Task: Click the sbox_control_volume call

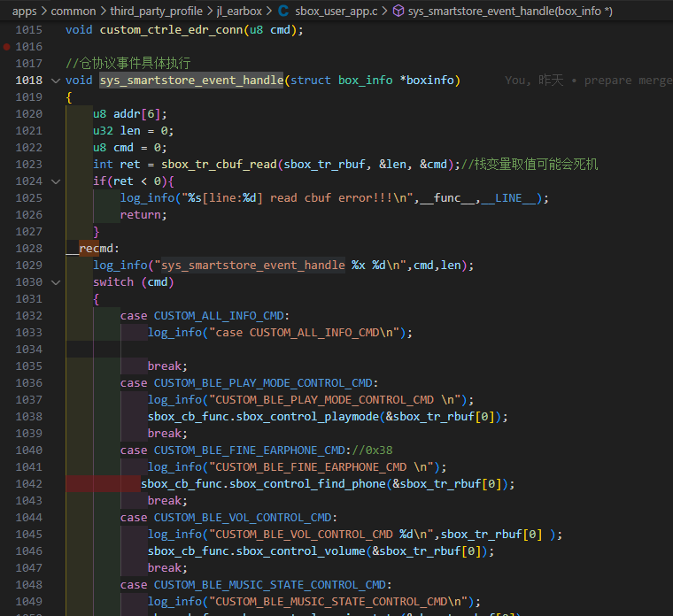Action: pyautogui.click(x=301, y=551)
